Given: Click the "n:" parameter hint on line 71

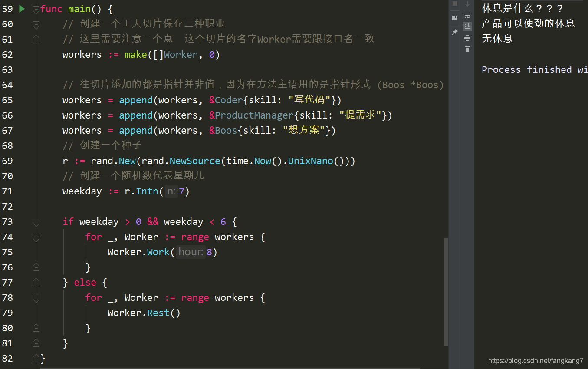Looking at the screenshot, I should (x=172, y=191).
